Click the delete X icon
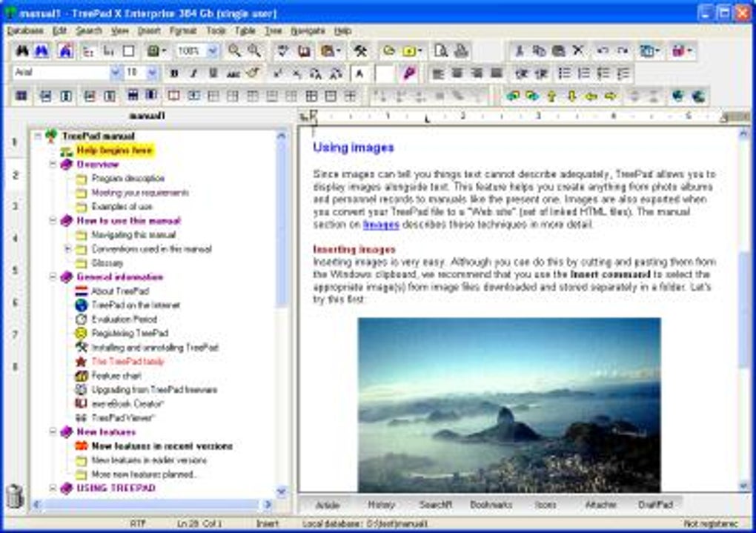The width and height of the screenshot is (756, 533). tap(577, 50)
